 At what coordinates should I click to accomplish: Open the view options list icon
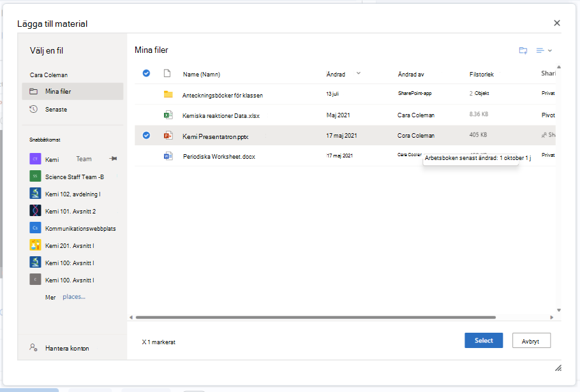point(540,50)
